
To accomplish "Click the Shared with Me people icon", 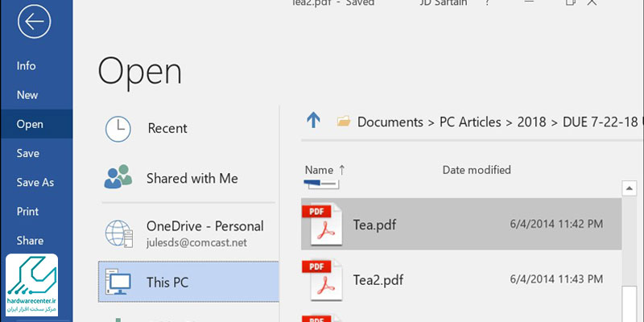I will pyautogui.click(x=118, y=176).
